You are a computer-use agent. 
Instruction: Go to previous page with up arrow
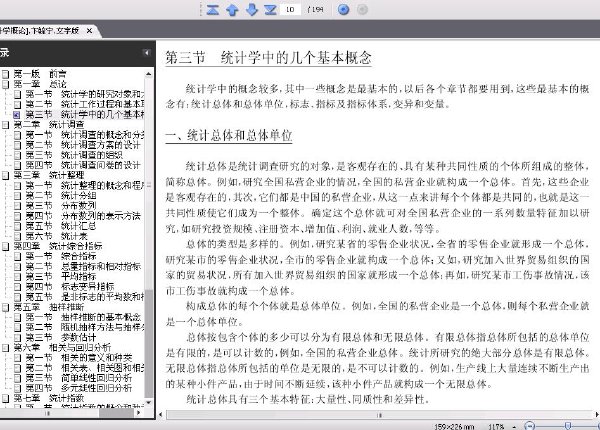[232, 9]
